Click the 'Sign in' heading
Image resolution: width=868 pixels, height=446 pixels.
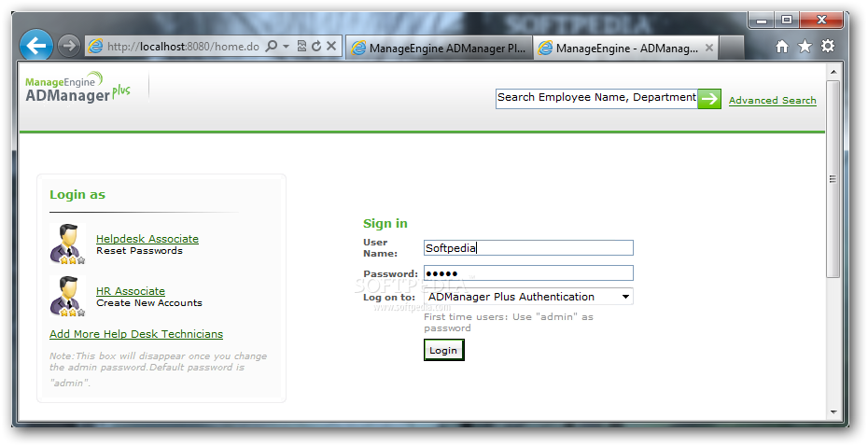[x=385, y=224]
